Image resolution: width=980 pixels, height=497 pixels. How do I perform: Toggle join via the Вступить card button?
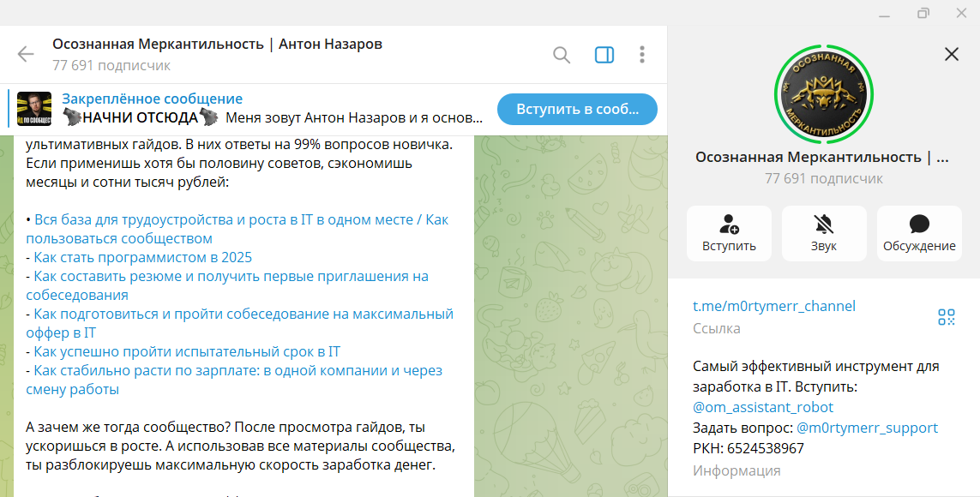[729, 233]
